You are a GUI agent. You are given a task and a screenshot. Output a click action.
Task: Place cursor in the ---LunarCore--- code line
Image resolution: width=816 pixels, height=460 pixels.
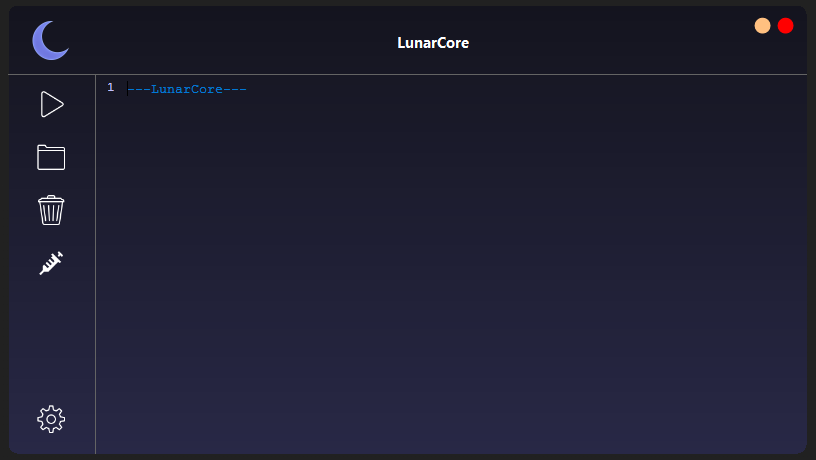187,89
